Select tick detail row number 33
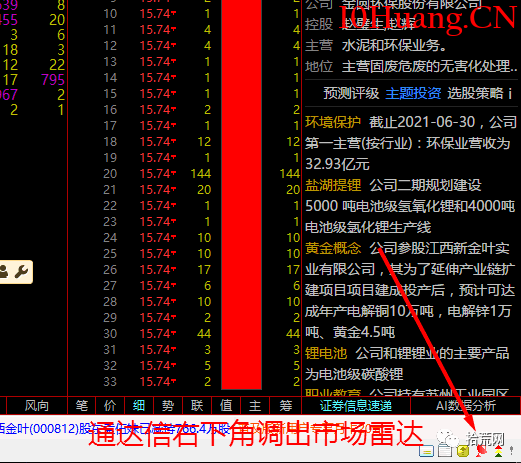Viewport: 521px width, 463px height. tap(110, 382)
